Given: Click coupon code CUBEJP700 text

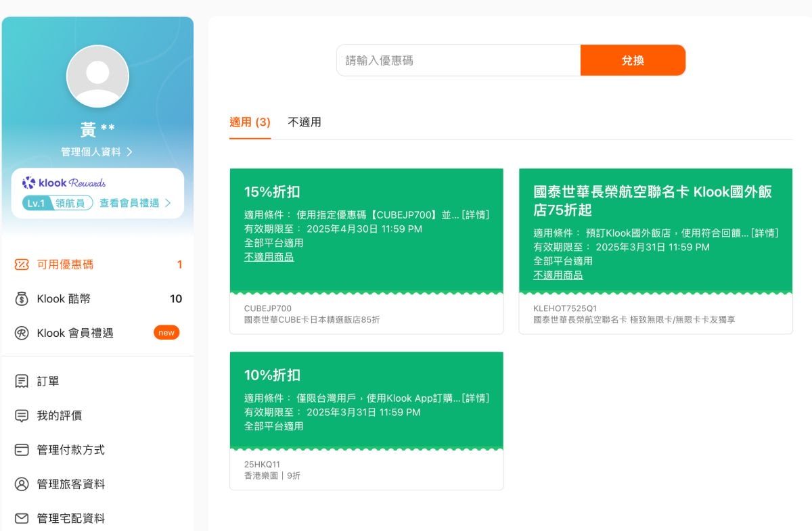Looking at the screenshot, I should (268, 308).
